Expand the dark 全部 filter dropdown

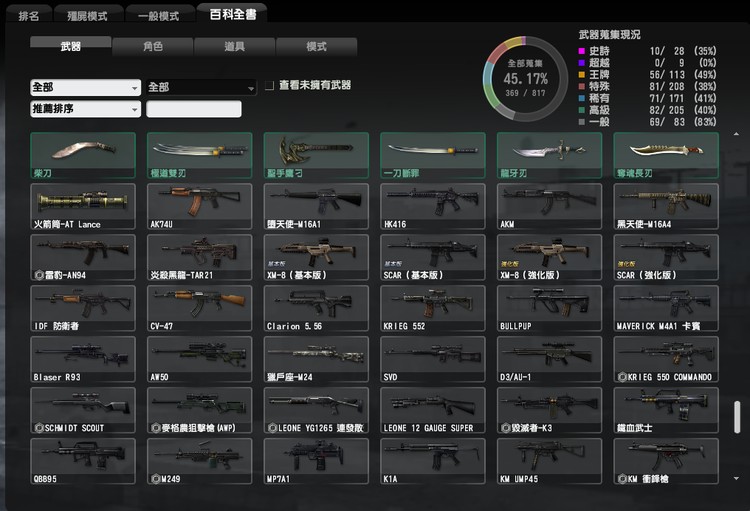(201, 88)
